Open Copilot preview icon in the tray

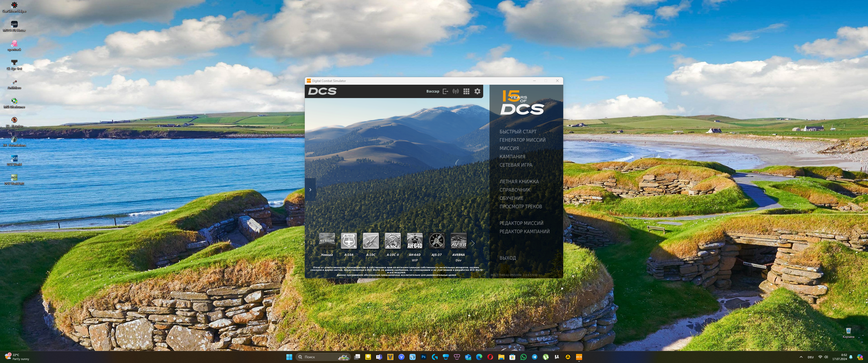pos(860,357)
